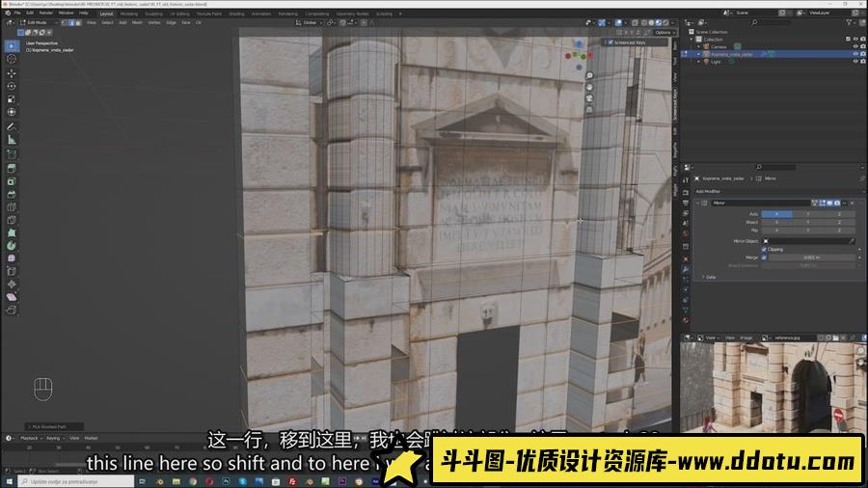Select the Add Cube tool
Viewport: 868px width, 488px height.
11,154
